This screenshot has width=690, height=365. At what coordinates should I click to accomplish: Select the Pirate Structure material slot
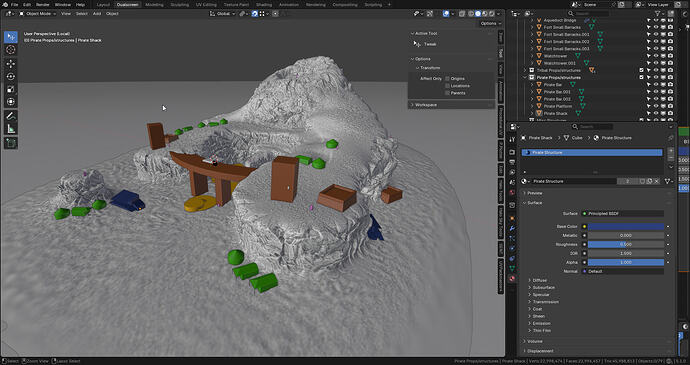coord(592,152)
